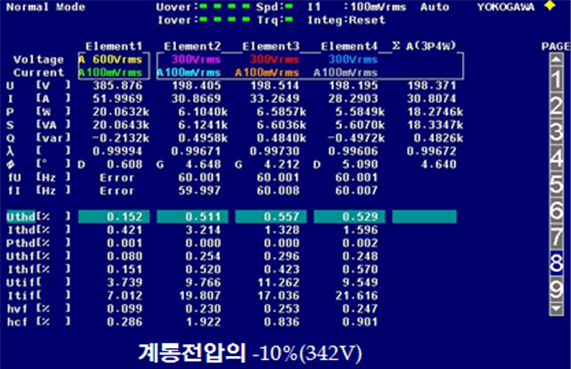
Task: Click Element1 current value 51.9969
Action: click(117, 99)
